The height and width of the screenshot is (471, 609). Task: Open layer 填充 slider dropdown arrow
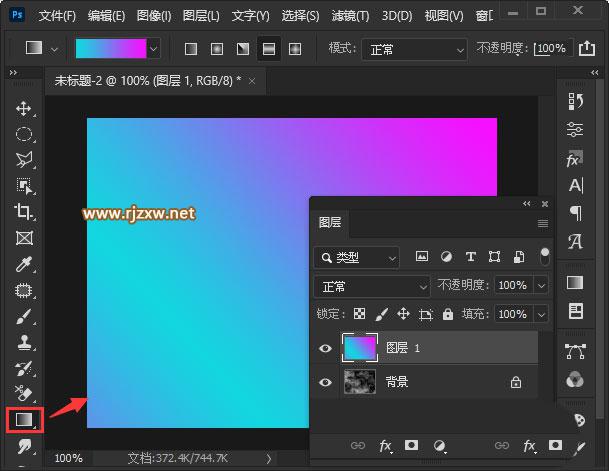(541, 314)
